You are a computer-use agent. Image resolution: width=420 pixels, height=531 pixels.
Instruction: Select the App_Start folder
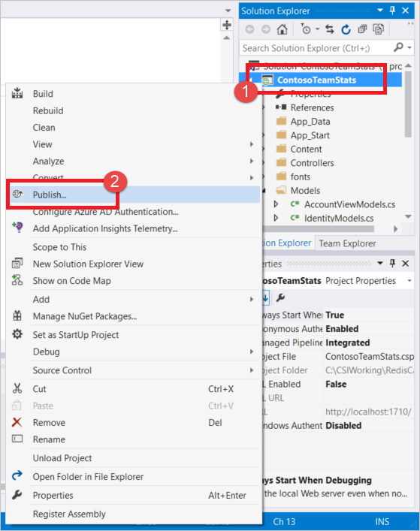(x=310, y=135)
